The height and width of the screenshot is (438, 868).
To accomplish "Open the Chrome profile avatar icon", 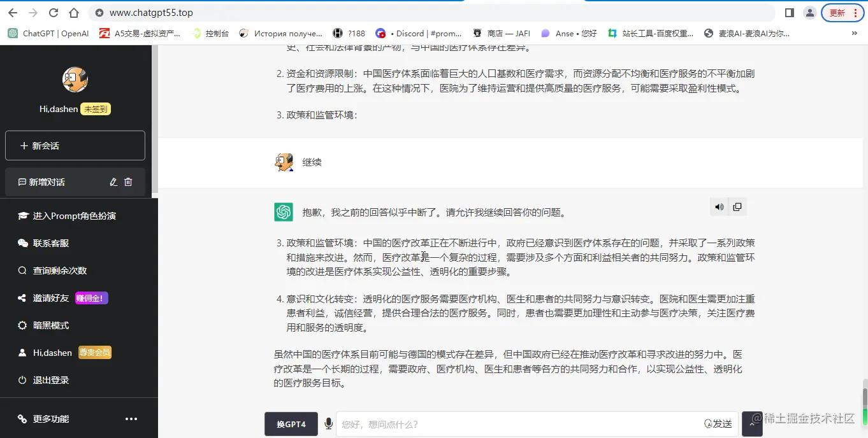I will click(809, 13).
